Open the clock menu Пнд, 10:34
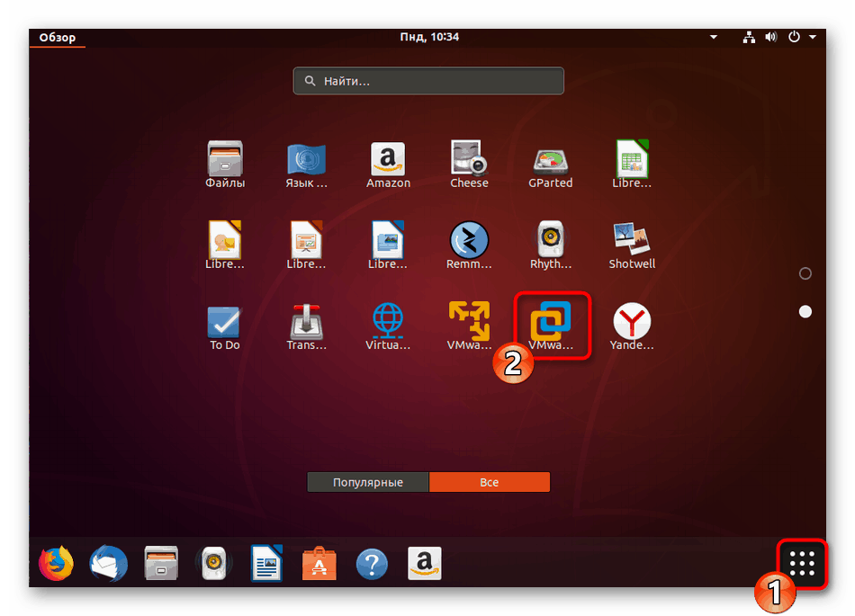Viewport: 855px width, 616px height. (x=429, y=37)
